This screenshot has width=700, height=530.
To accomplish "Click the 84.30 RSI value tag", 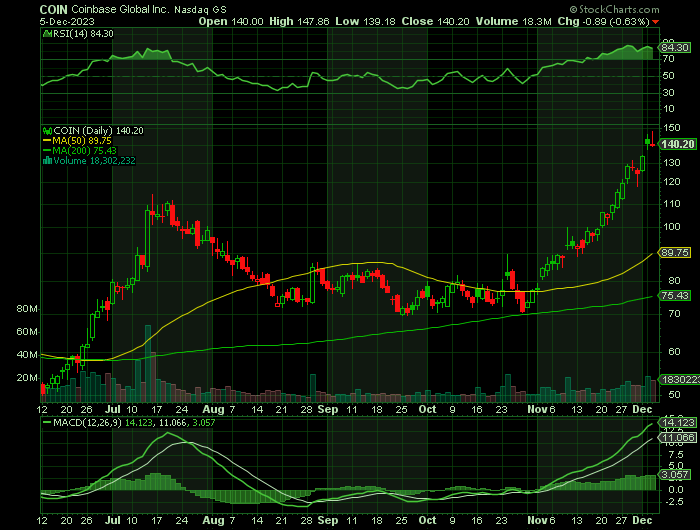I will point(675,47).
